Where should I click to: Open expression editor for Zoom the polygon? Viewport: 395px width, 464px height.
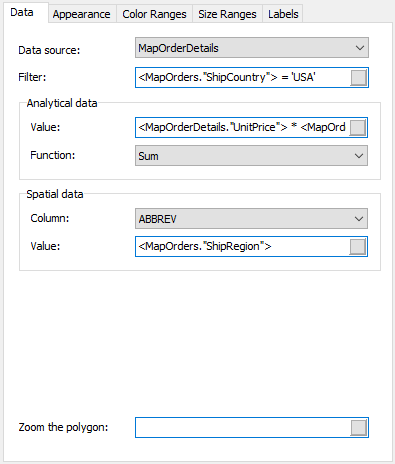point(359,428)
